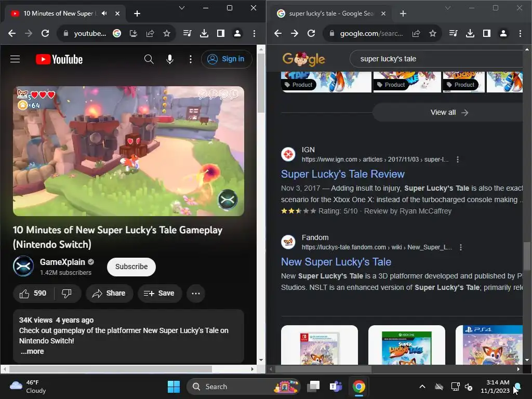
Task: Close the Google search tab
Action: click(383, 14)
